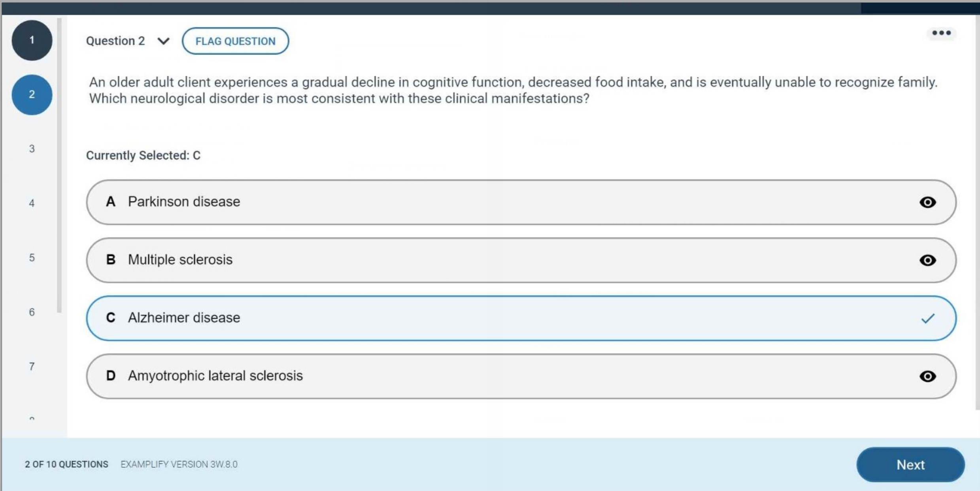Navigate to question 7 in sidebar
This screenshot has height=491, width=980.
pyautogui.click(x=32, y=367)
